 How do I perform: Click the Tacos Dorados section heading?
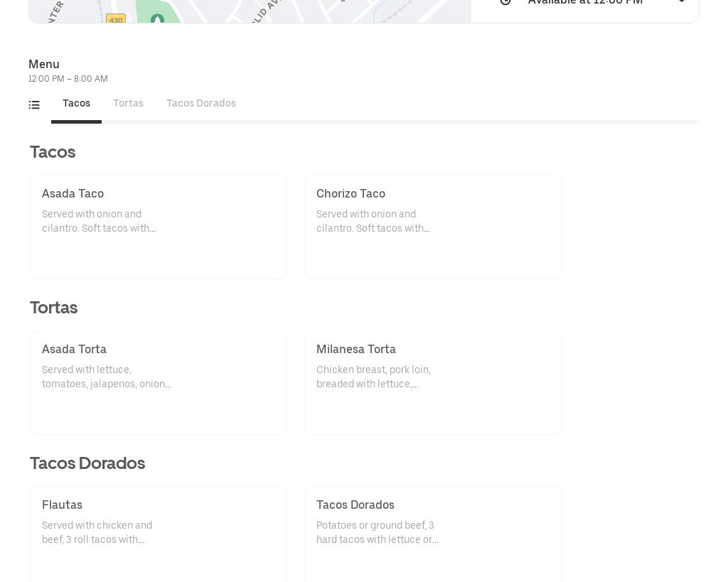(x=87, y=463)
